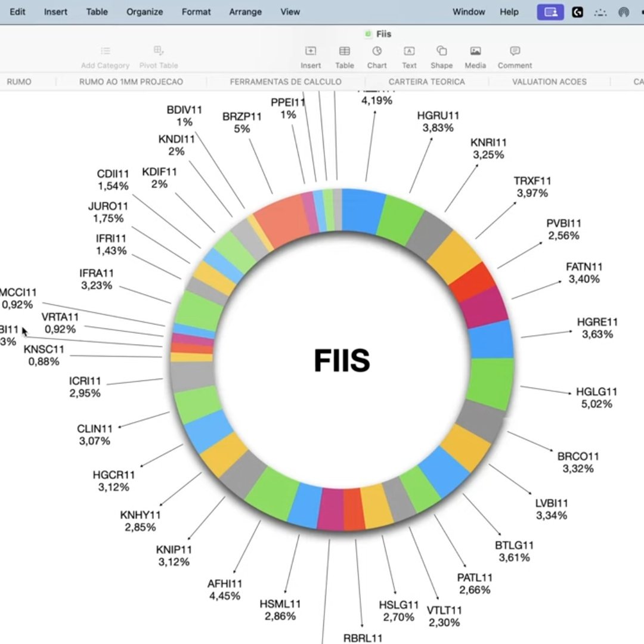Click the Table toolbar icon
Image resolution: width=644 pixels, height=644 pixels.
click(x=344, y=51)
